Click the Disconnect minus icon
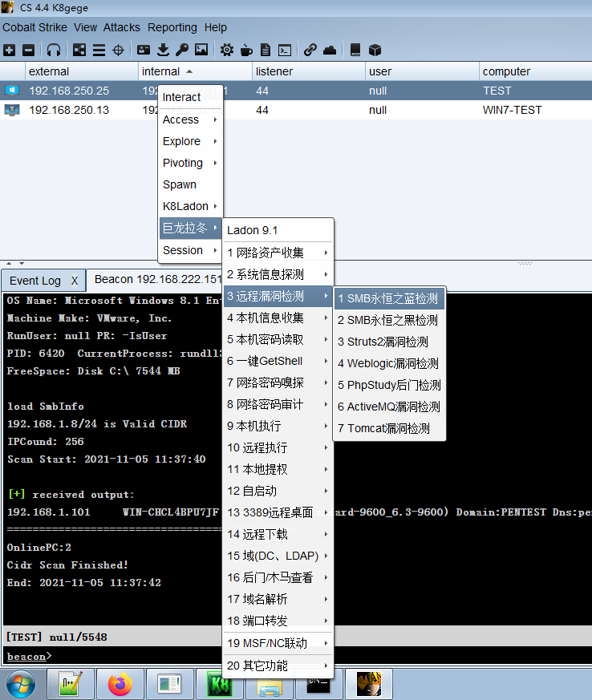 tap(29, 50)
